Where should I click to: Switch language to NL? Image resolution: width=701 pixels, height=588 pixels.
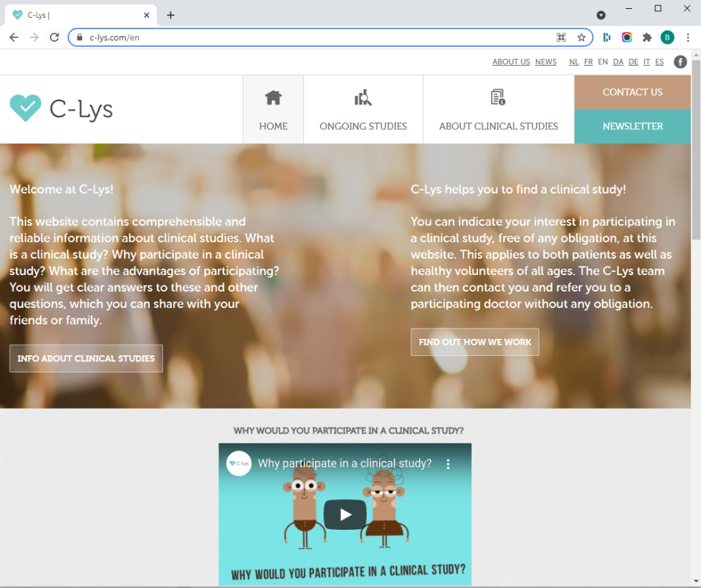click(x=574, y=62)
